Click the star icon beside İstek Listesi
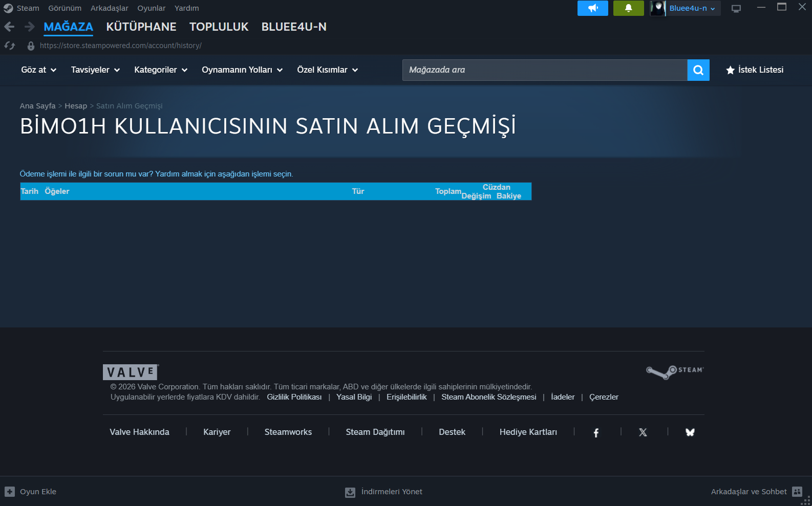This screenshot has height=506, width=812. [731, 70]
